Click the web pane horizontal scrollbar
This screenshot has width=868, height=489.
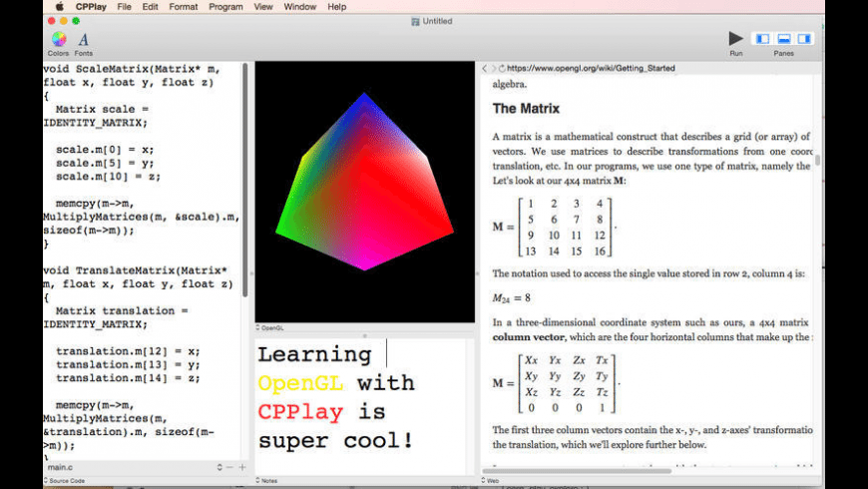(x=599, y=470)
